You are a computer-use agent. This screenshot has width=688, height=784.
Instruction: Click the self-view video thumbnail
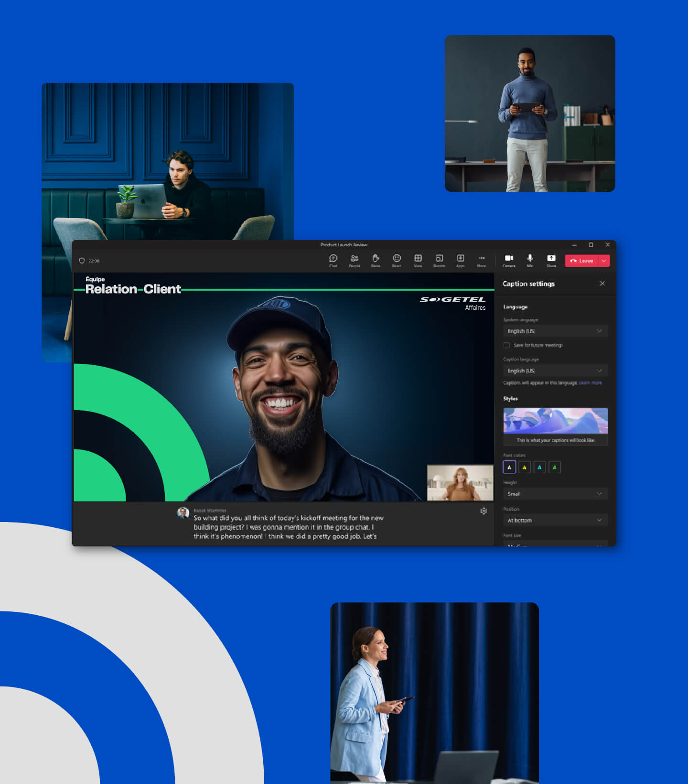(460, 483)
